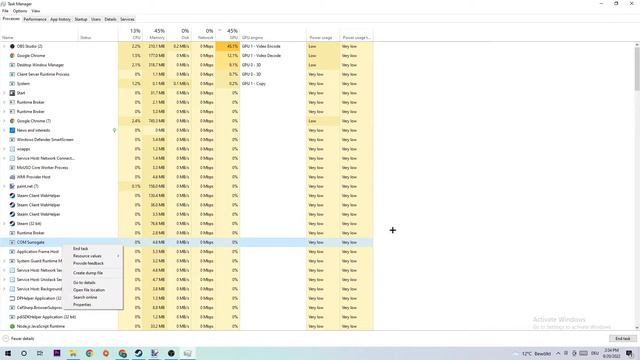
Task: Click the End task button at bottom right
Action: pos(622,339)
